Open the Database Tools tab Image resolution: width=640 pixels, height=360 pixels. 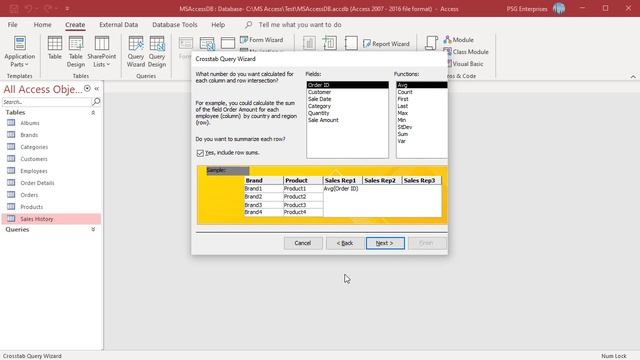175,24
